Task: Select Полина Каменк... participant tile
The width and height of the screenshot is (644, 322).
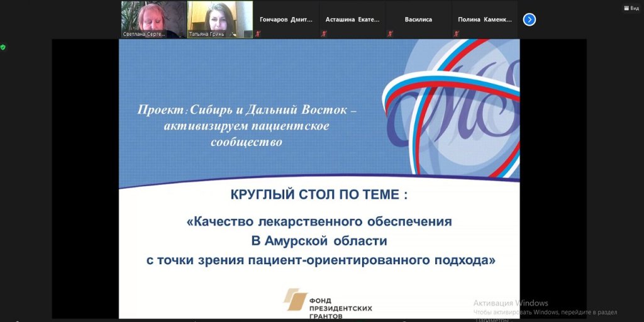Action: click(x=485, y=19)
